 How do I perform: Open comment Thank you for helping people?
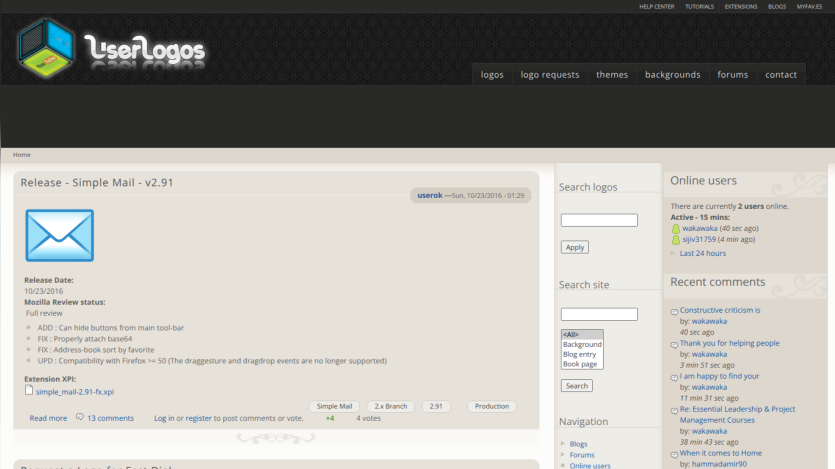coord(730,343)
